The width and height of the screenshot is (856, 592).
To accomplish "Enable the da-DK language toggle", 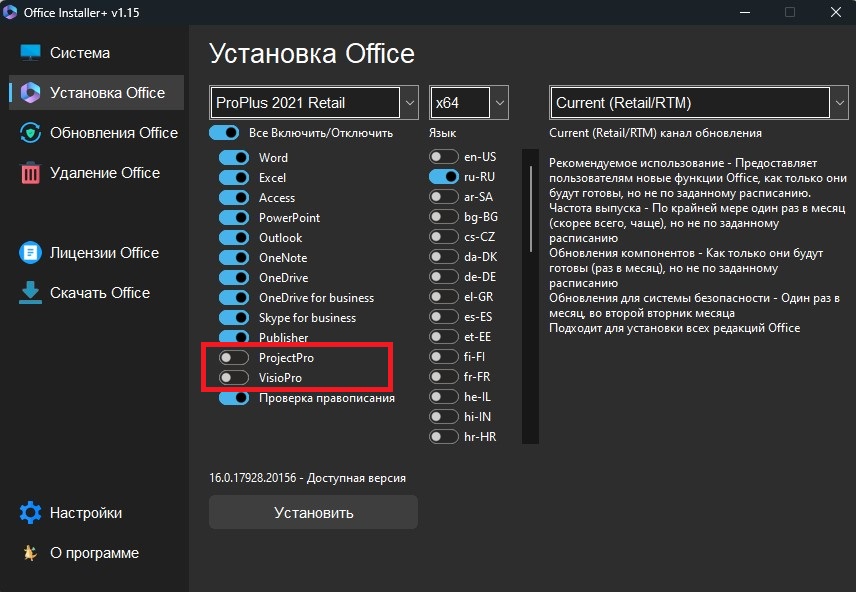I will point(443,257).
